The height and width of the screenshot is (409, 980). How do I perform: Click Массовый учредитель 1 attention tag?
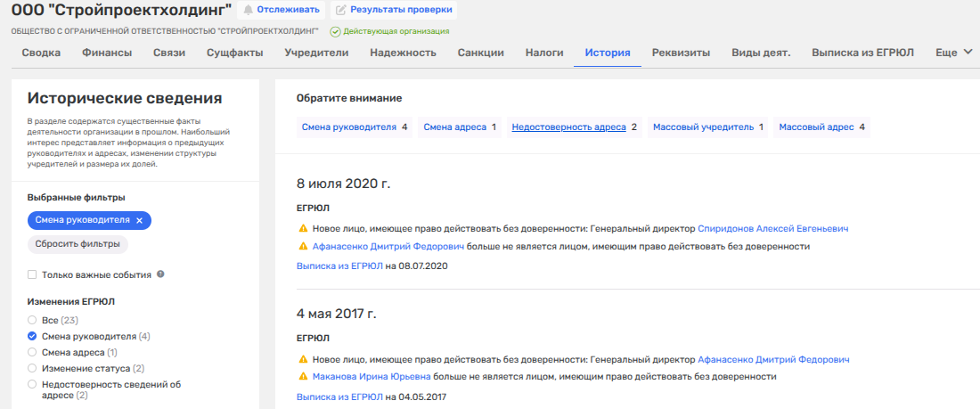[x=708, y=127]
